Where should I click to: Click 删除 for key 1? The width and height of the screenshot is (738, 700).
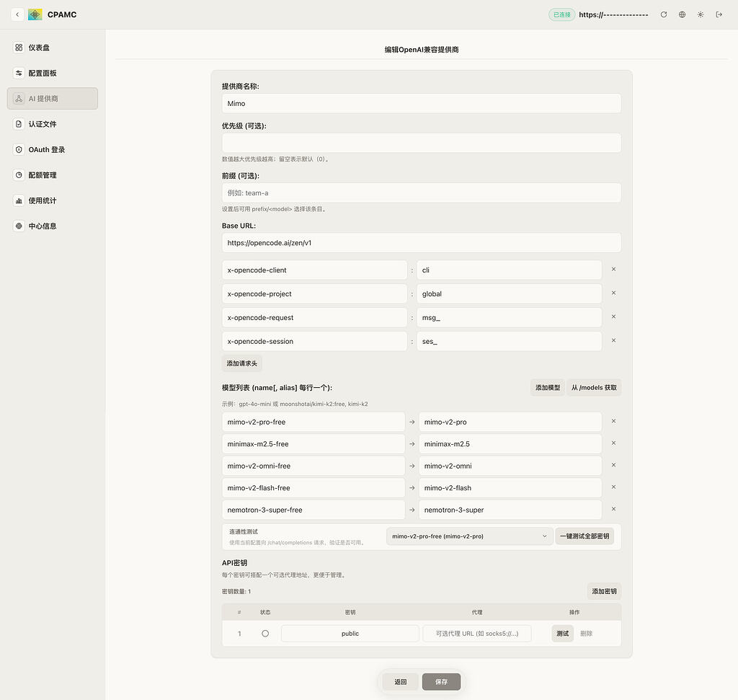coord(587,634)
